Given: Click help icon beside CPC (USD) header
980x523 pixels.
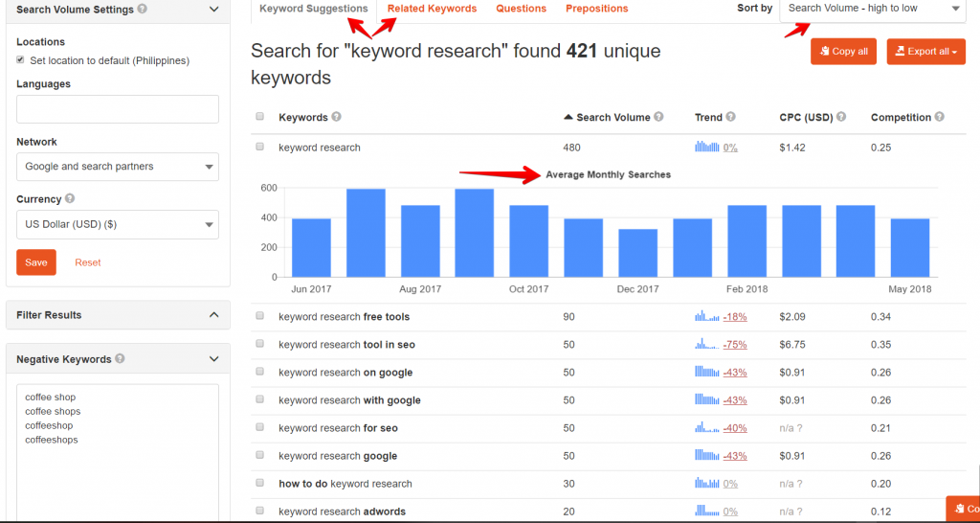Looking at the screenshot, I should [x=842, y=118].
